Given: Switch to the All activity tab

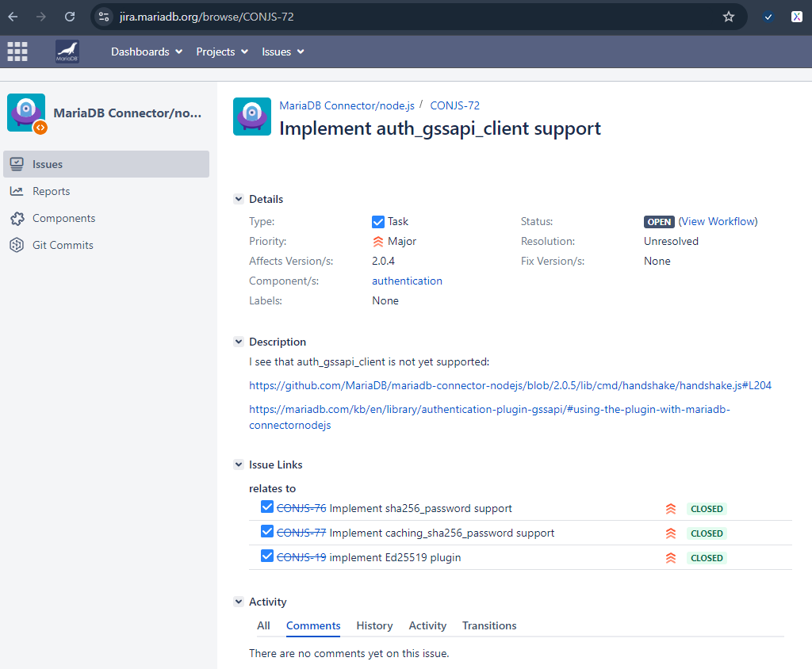Looking at the screenshot, I should coord(263,625).
